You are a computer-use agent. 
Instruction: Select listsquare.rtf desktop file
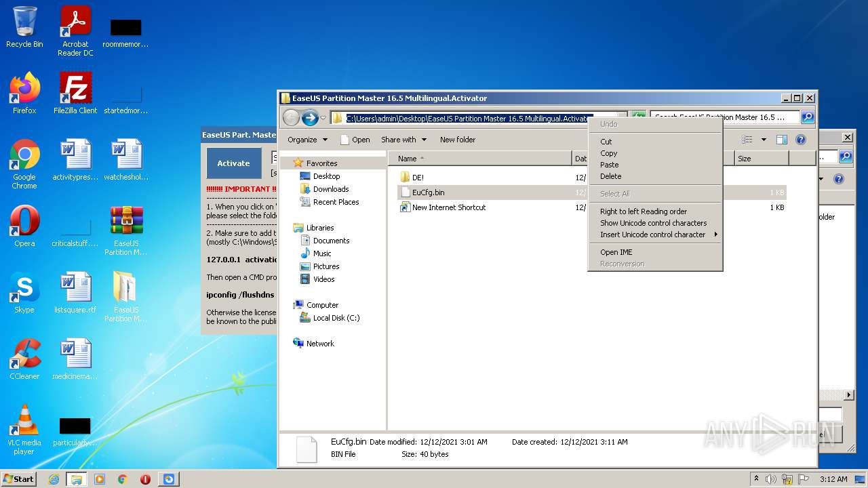(x=75, y=293)
